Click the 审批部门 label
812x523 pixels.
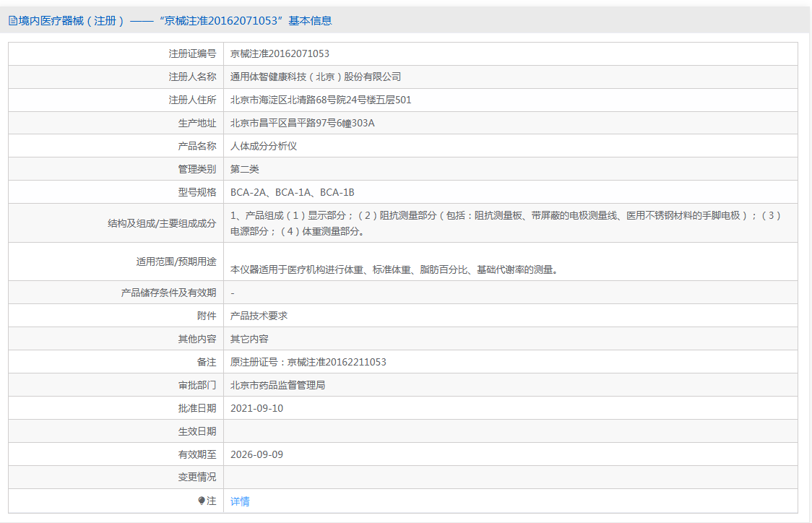[196, 385]
